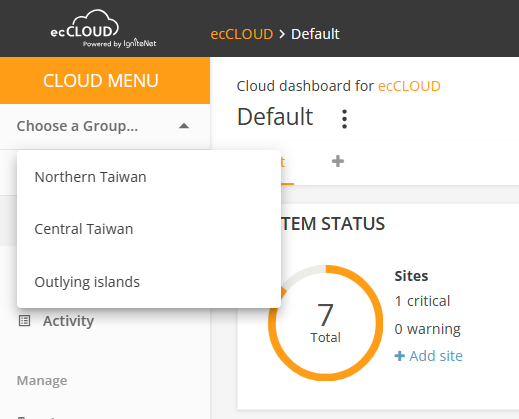This screenshot has width=519, height=419.
Task: Select Northern Taiwan from the group list
Action: point(149,177)
